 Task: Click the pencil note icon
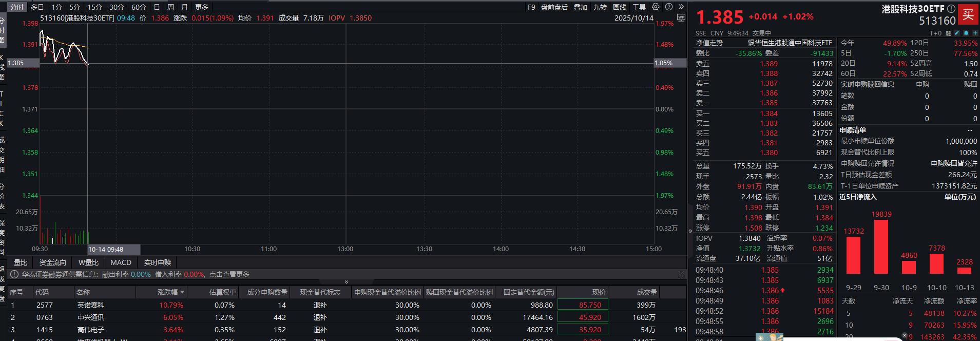[957, 33]
